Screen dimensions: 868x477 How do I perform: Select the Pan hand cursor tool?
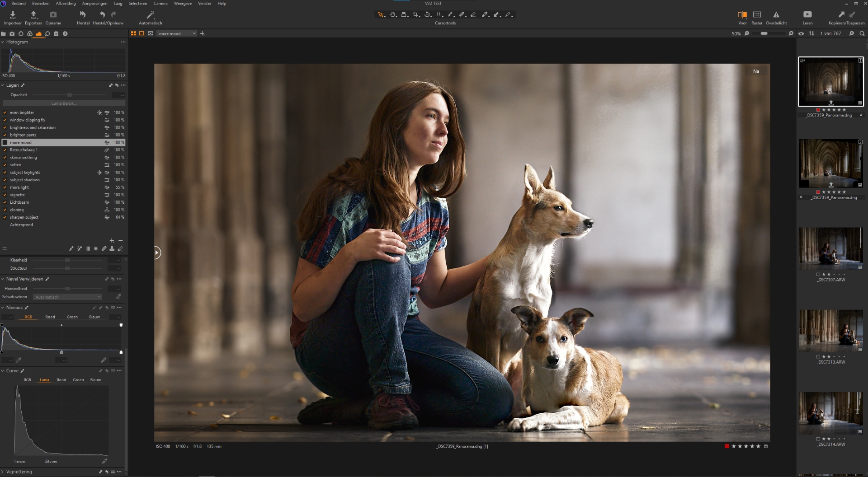click(x=392, y=15)
